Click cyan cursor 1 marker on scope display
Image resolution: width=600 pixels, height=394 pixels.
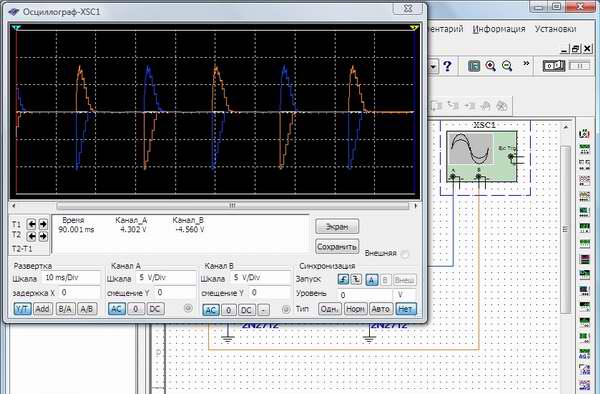[16, 28]
